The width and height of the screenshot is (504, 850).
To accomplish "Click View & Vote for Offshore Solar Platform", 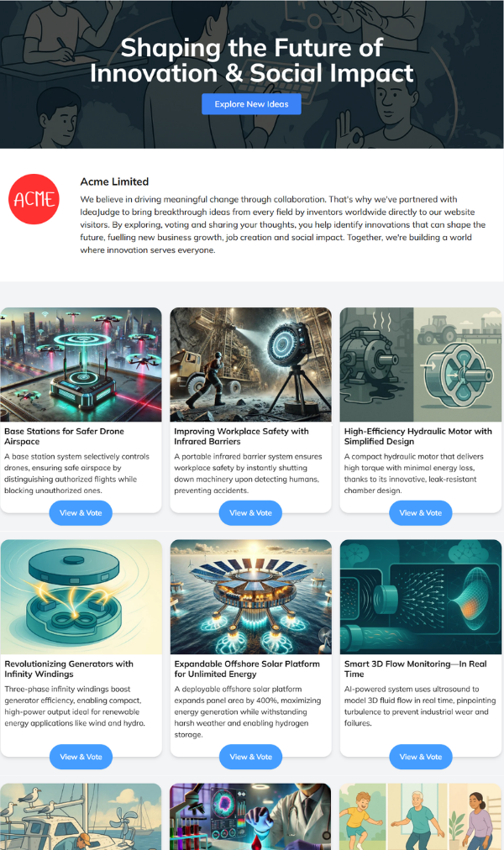I will pyautogui.click(x=250, y=757).
